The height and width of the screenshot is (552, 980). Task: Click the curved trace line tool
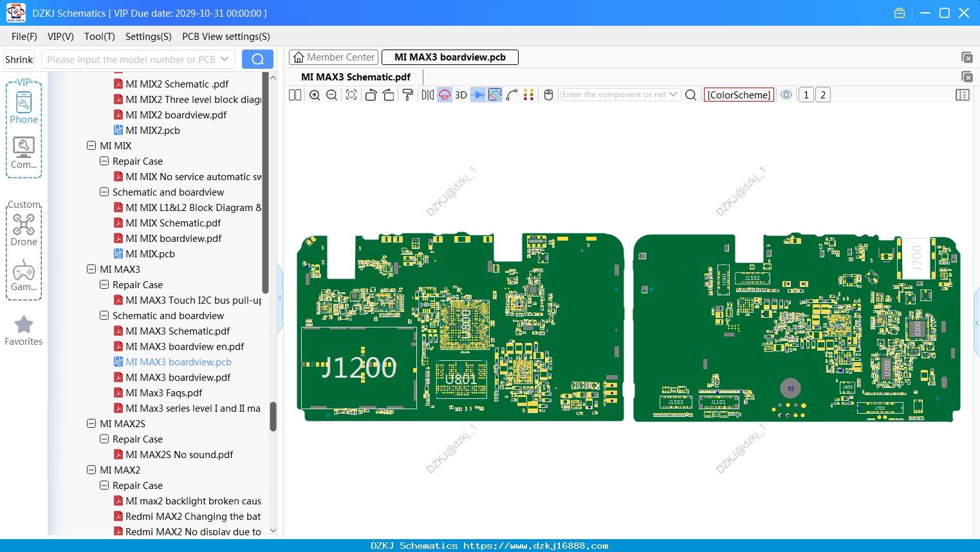click(512, 95)
